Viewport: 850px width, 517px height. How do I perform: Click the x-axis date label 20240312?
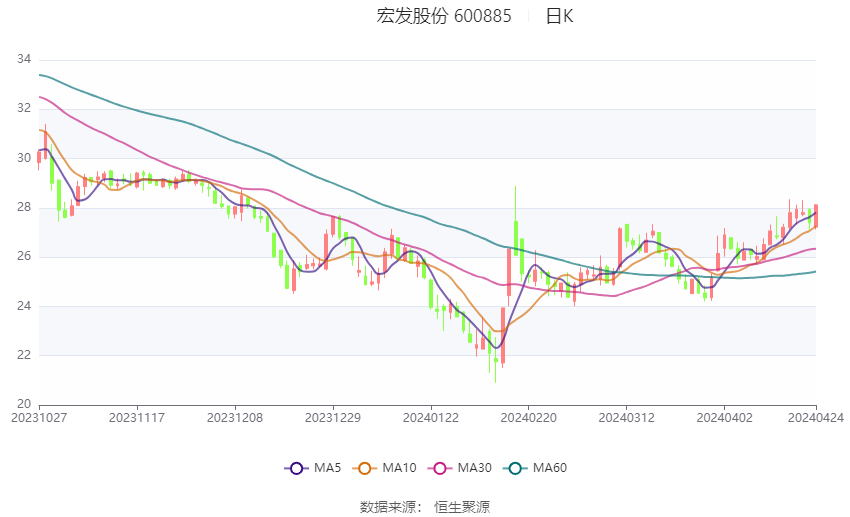[x=626, y=418]
